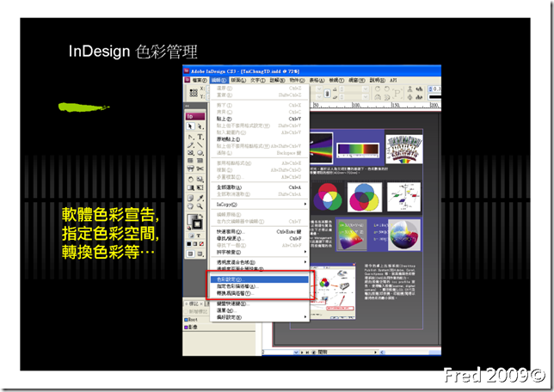Click the Flip Horizontal icon
Screen dimensions: 554x392
378,97
